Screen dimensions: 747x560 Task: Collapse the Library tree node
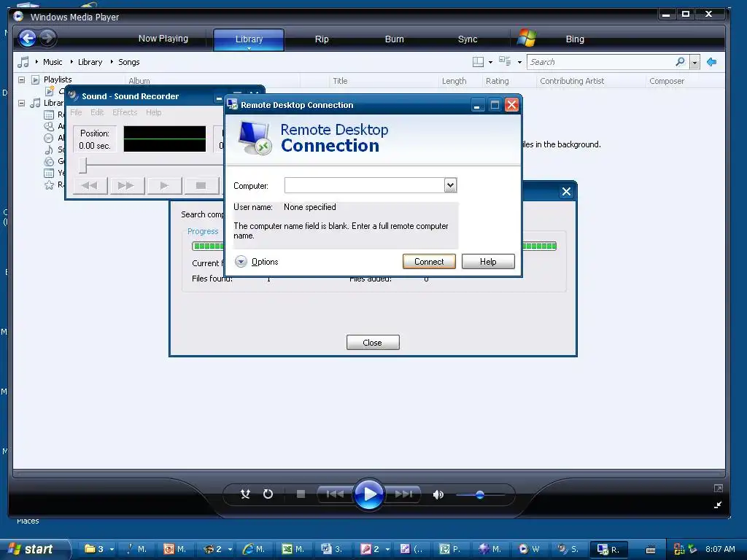(21, 103)
